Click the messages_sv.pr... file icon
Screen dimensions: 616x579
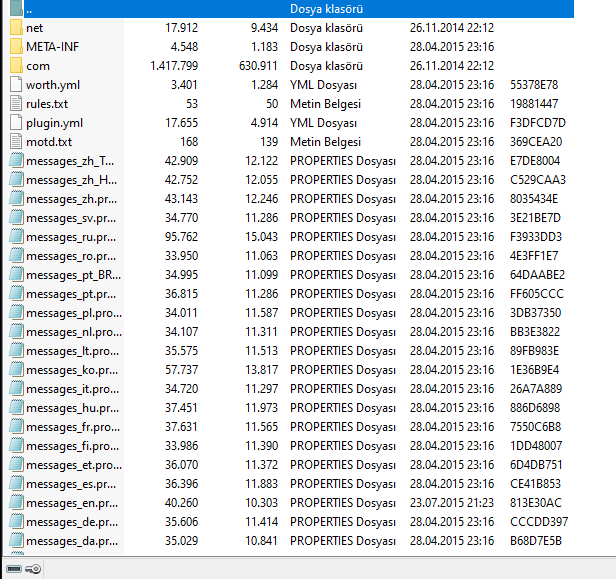pos(16,218)
